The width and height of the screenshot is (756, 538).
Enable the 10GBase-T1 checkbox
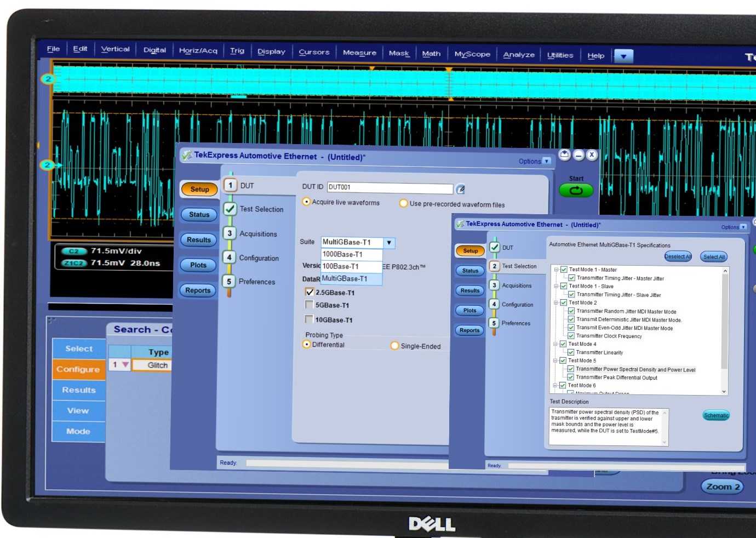(309, 319)
